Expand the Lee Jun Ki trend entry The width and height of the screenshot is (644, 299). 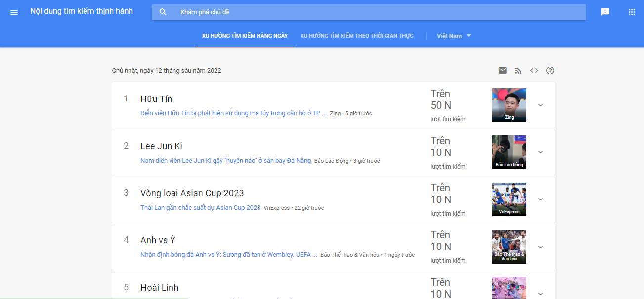(x=540, y=152)
